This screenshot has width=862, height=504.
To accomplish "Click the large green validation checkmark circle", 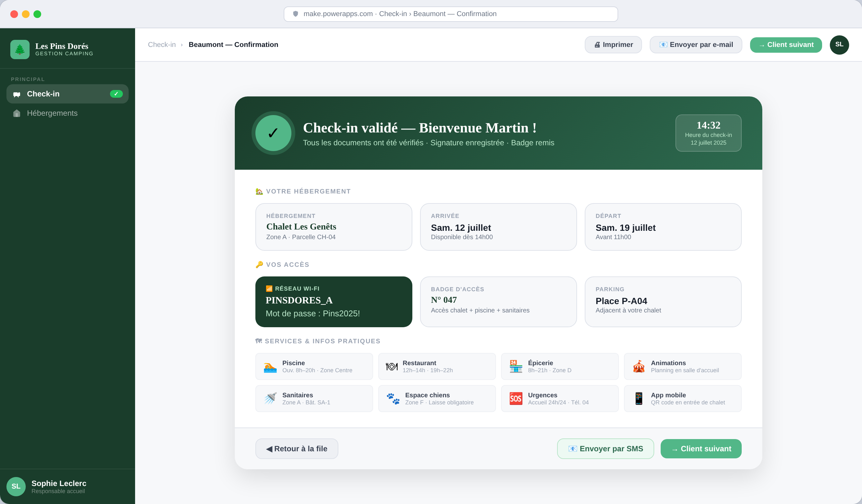I will (x=273, y=133).
